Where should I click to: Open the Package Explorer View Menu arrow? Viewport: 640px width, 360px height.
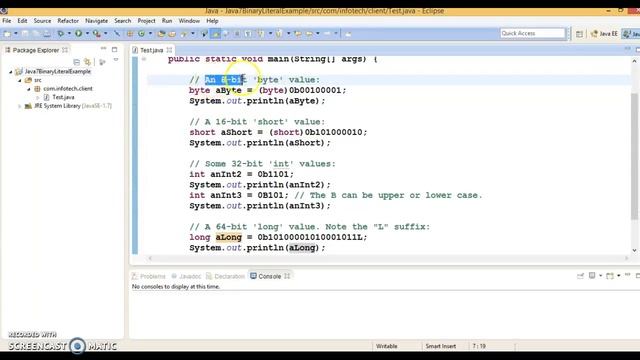pyautogui.click(x=116, y=60)
